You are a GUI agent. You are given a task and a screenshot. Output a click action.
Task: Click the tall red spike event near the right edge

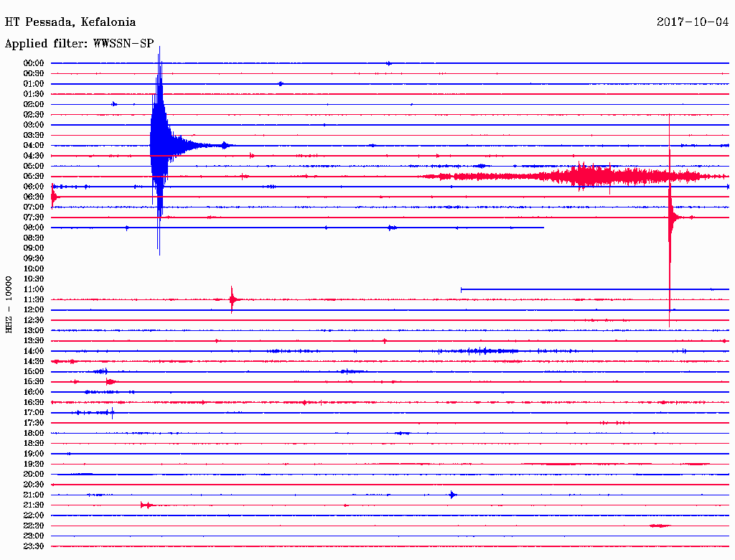(x=670, y=218)
